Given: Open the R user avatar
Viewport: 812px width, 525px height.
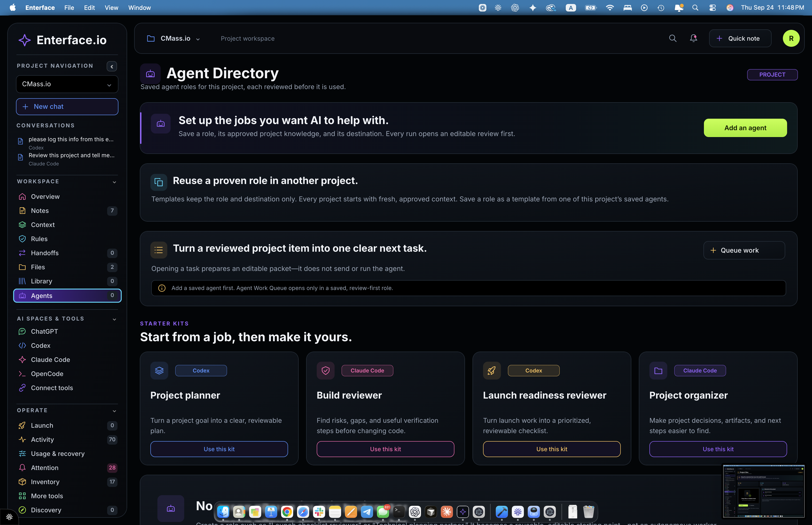Looking at the screenshot, I should [791, 39].
